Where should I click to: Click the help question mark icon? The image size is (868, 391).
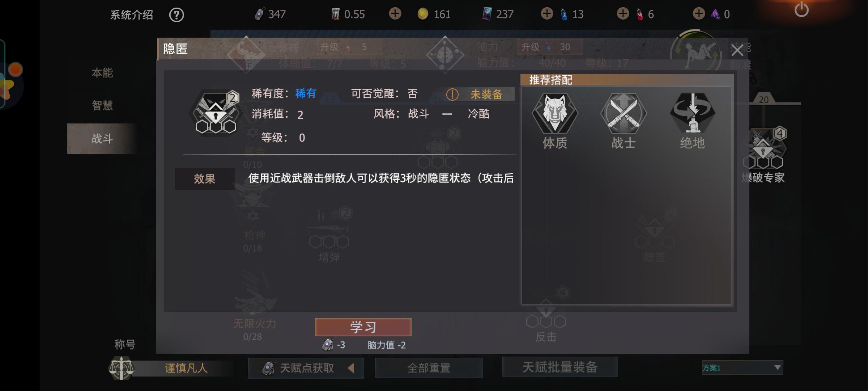tap(176, 15)
